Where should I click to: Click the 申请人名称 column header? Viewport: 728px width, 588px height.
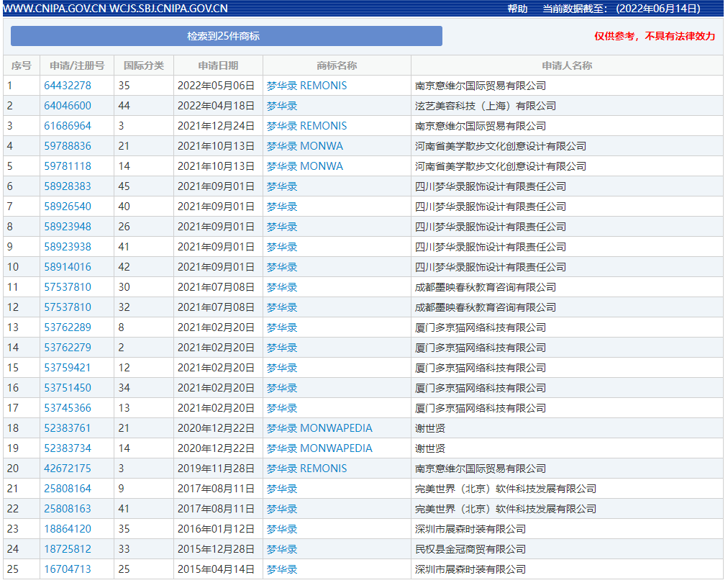click(567, 65)
